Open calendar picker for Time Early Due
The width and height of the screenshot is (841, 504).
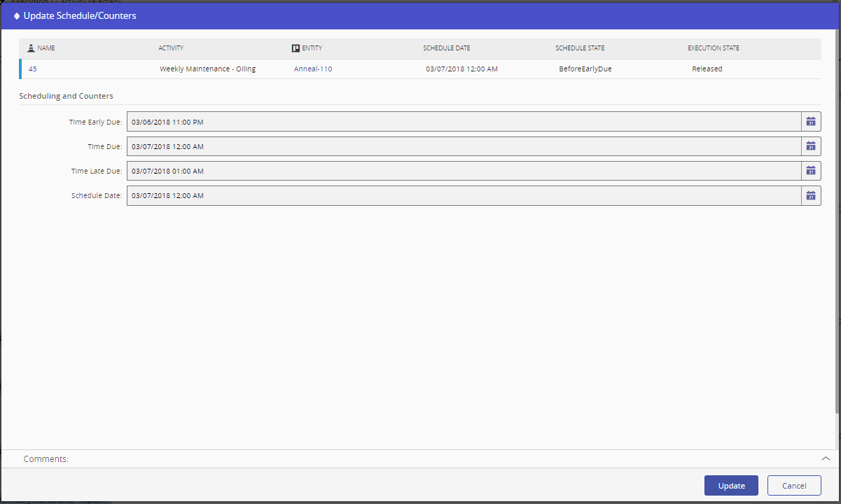tap(811, 122)
